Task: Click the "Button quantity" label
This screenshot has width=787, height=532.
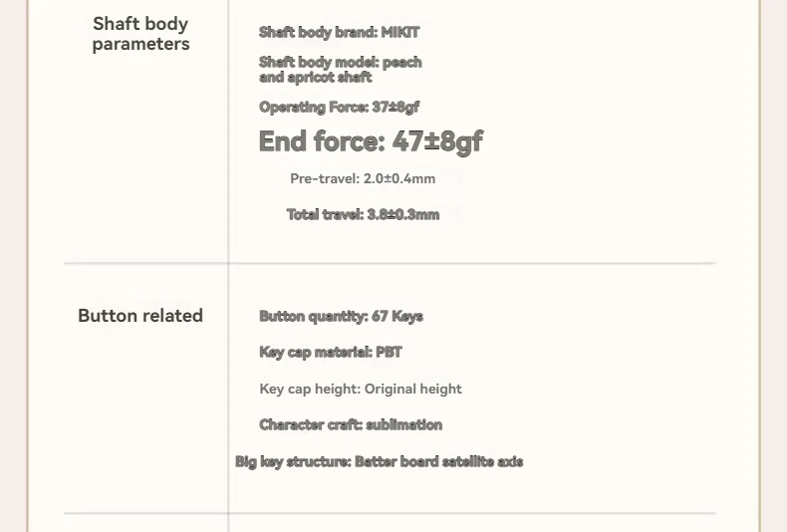Action: click(313, 316)
